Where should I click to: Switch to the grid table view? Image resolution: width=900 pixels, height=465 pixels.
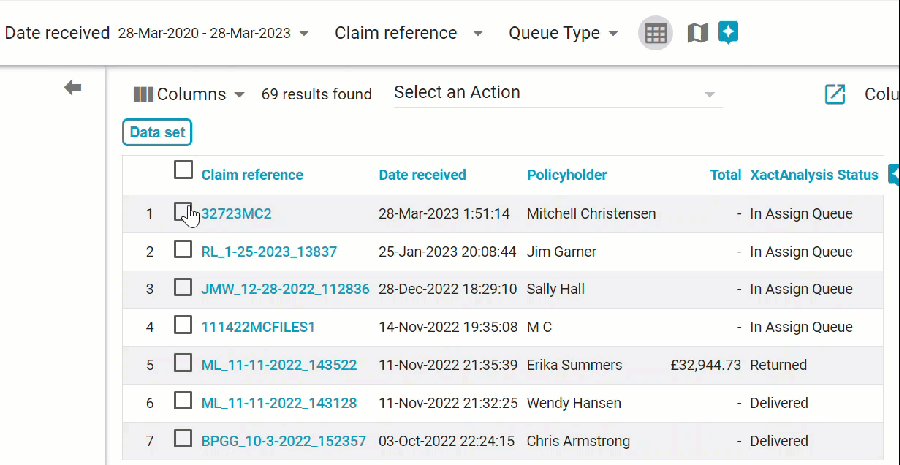tap(655, 33)
